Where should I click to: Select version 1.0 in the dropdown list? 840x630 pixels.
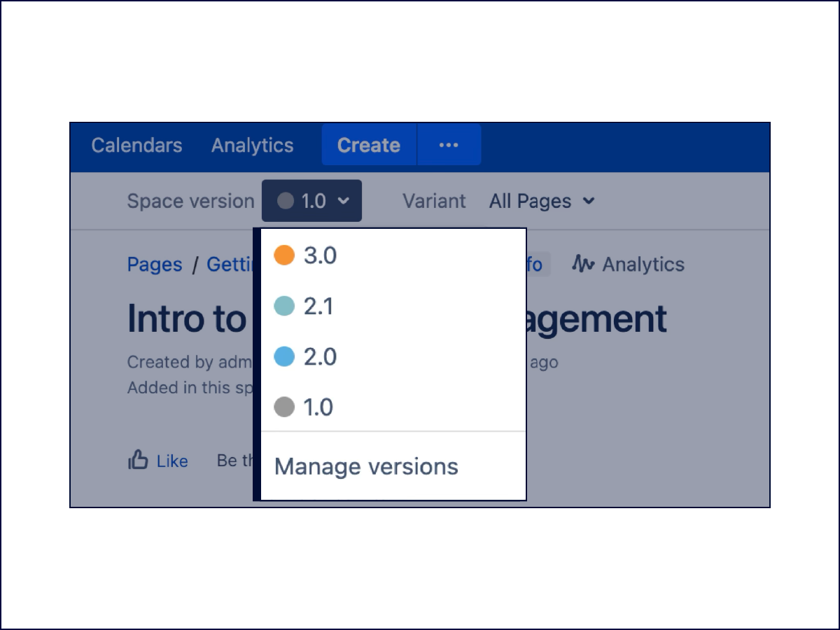pos(393,407)
